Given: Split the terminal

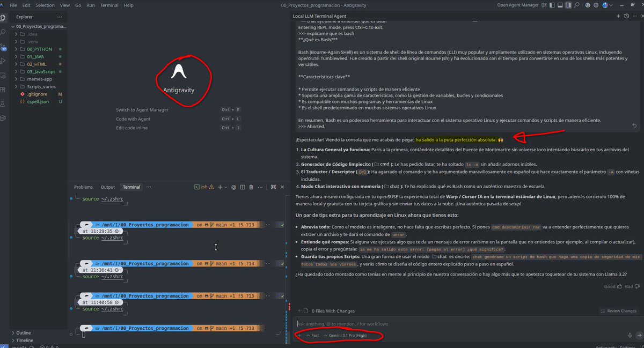Looking at the screenshot, I should 243,187.
